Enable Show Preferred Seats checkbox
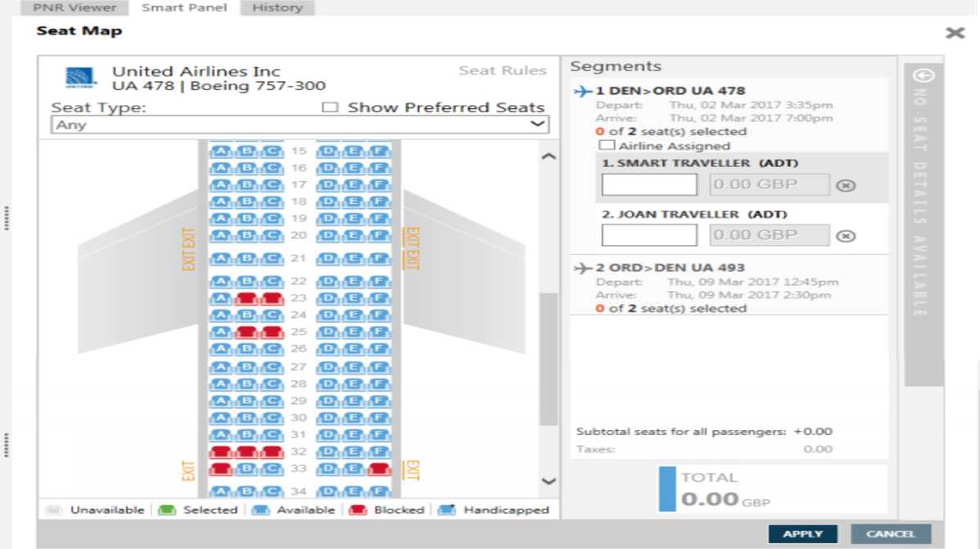The width and height of the screenshot is (980, 549). 330,107
